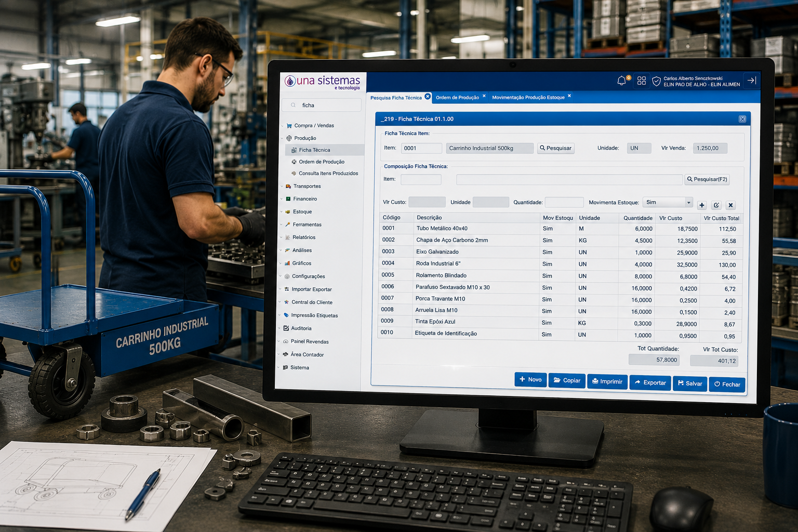Image resolution: width=798 pixels, height=532 pixels.
Task: Click the edit icon beside Movimenta Estoque
Action: pyautogui.click(x=716, y=205)
